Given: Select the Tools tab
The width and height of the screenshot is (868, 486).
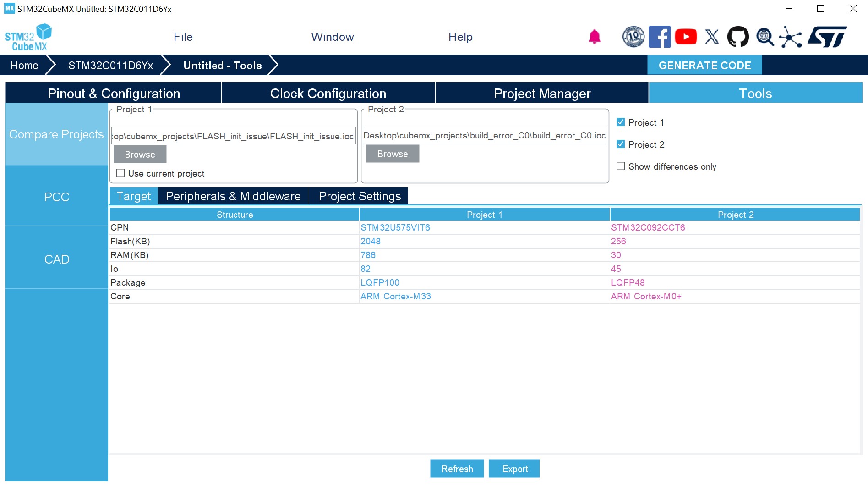Looking at the screenshot, I should pyautogui.click(x=755, y=93).
